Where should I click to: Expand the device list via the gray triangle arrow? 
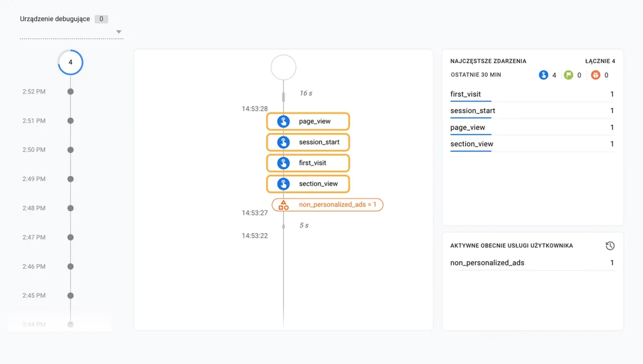119,32
